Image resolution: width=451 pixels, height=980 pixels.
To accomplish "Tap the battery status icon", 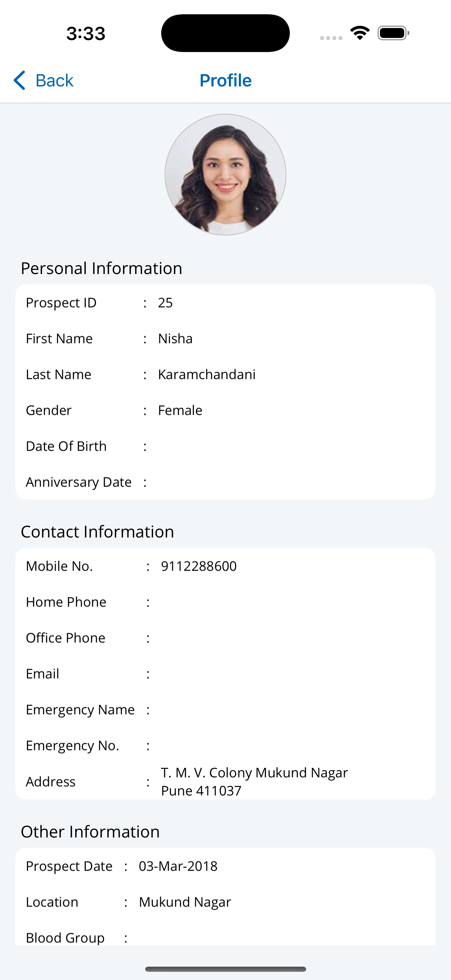I will 393,33.
